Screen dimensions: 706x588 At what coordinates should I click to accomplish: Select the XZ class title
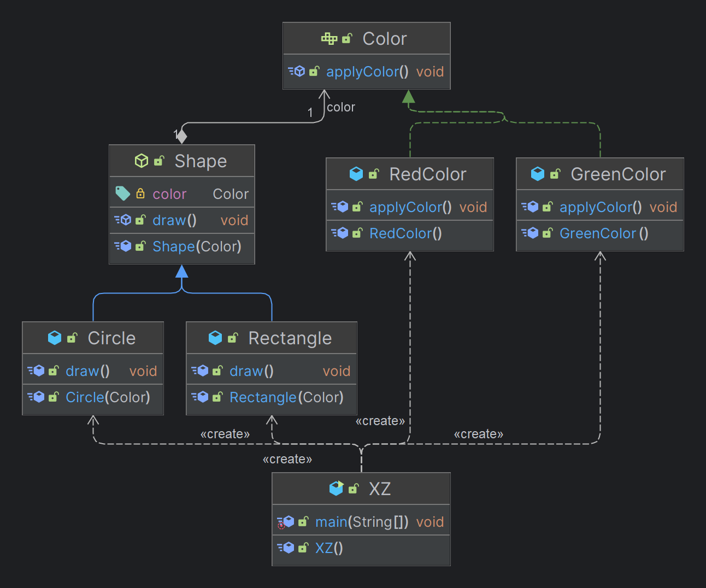tap(380, 489)
